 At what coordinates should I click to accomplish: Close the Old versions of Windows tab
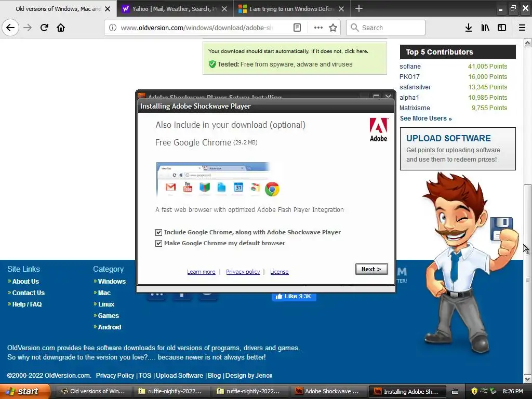pos(108,9)
